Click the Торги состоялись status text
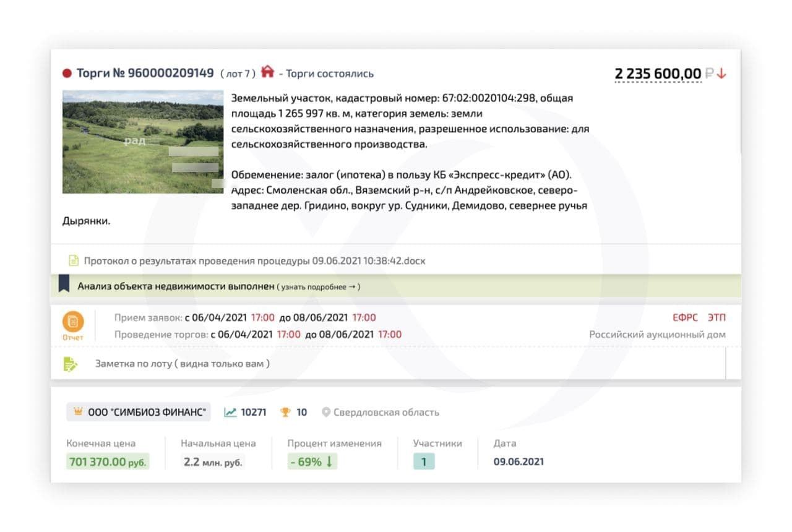The image size is (792, 532). click(x=330, y=74)
